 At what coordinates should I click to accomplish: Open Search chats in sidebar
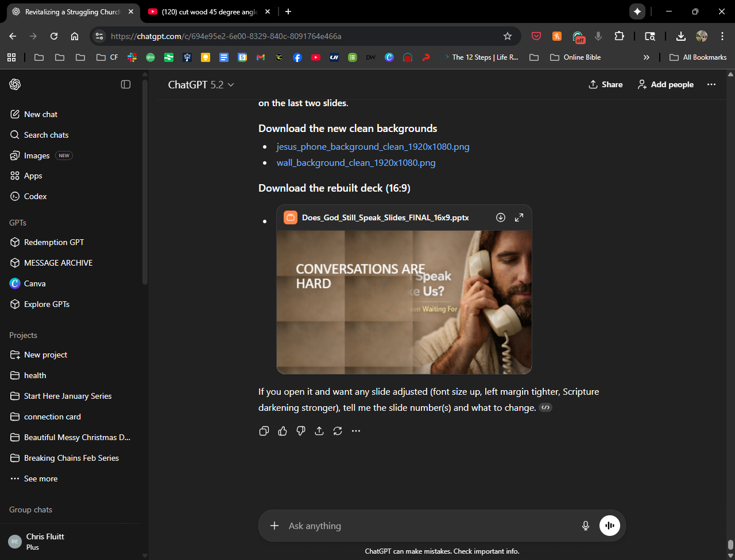[x=46, y=135]
